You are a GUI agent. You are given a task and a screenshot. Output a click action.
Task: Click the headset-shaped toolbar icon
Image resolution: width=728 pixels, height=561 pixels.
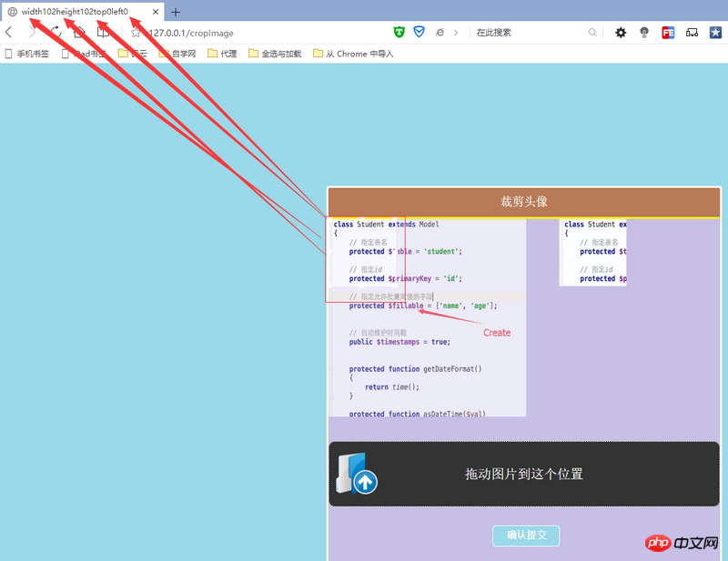(x=692, y=33)
